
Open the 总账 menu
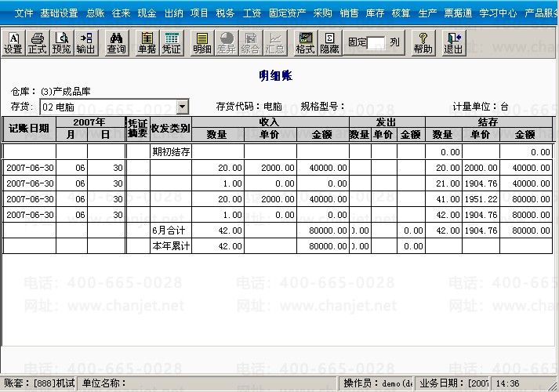point(95,13)
